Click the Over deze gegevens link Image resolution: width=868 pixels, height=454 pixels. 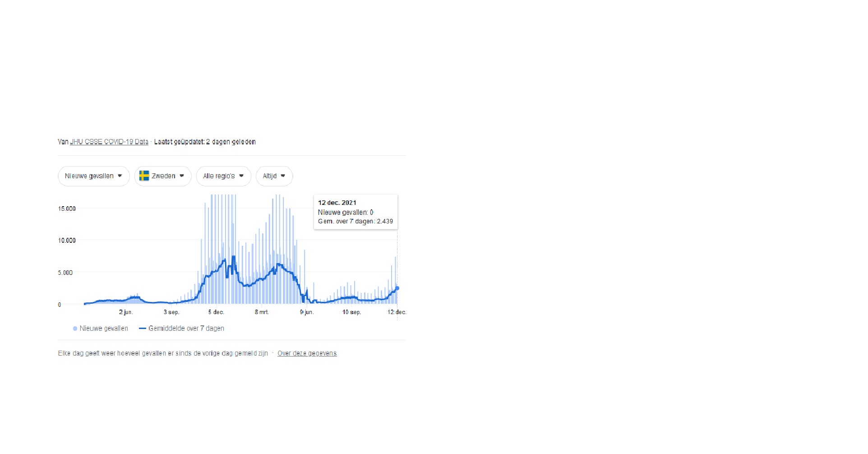(307, 353)
